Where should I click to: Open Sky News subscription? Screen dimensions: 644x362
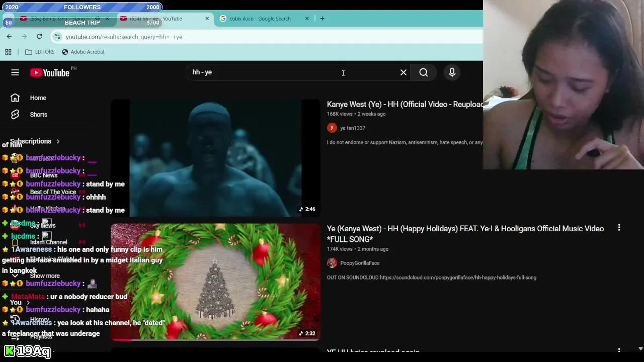click(x=42, y=226)
